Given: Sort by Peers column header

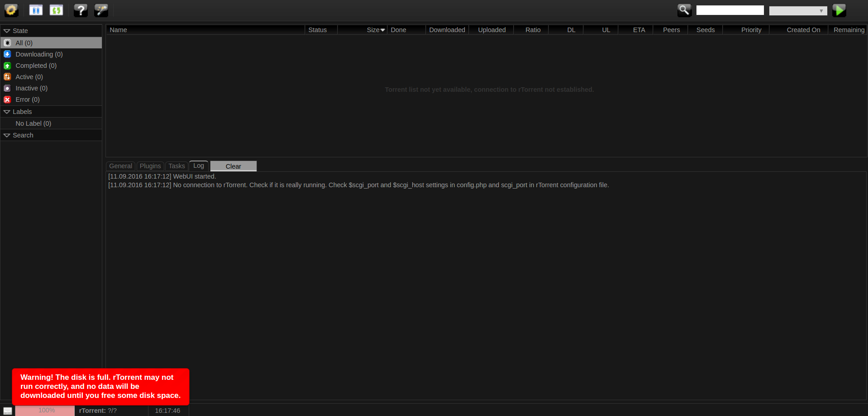Looking at the screenshot, I should [671, 30].
